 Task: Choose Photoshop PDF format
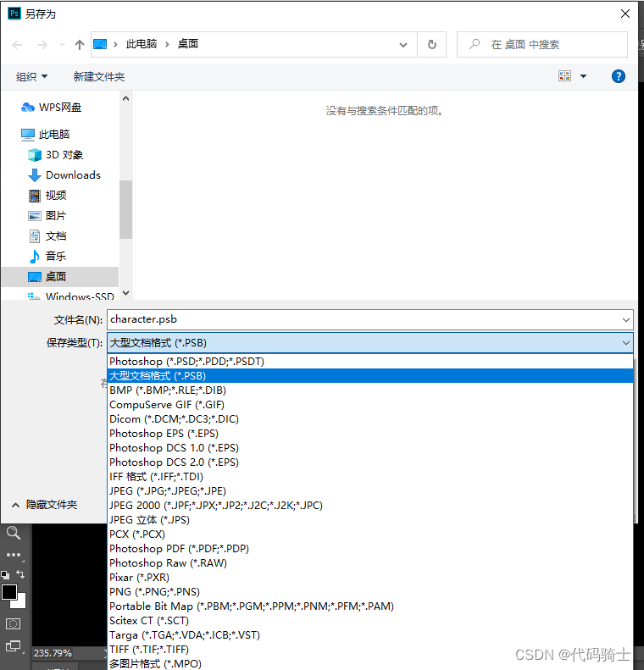370,549
